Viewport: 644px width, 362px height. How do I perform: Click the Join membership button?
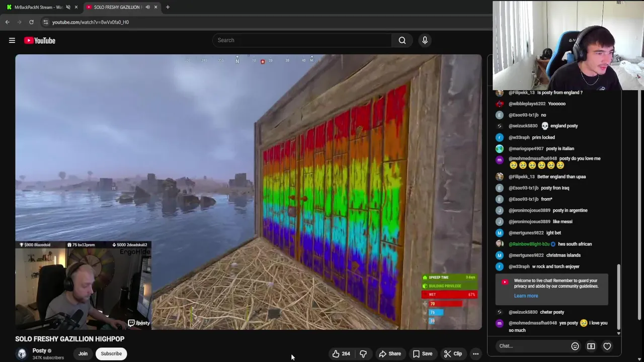83,353
